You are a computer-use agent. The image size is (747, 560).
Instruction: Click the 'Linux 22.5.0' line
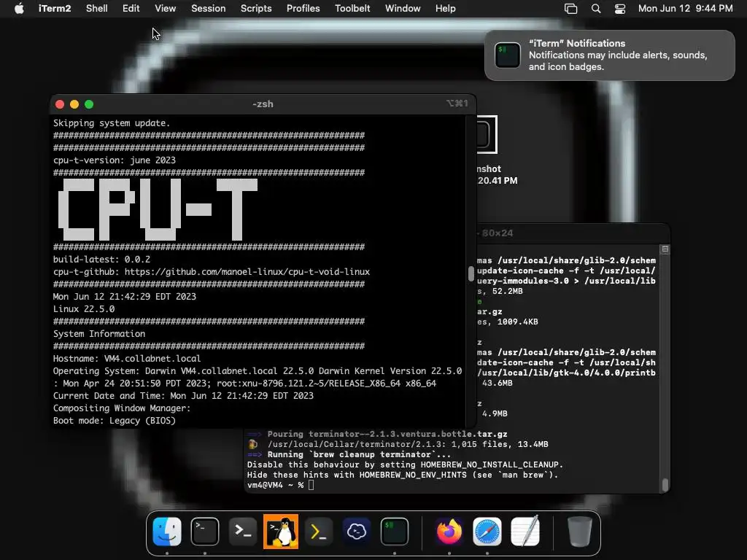coord(84,309)
